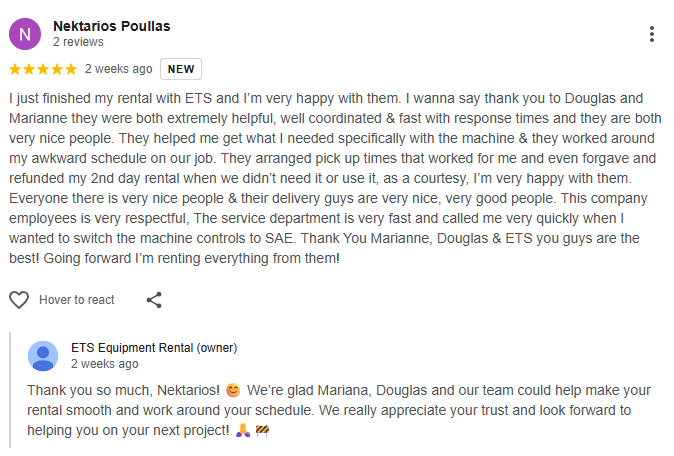Image resolution: width=674 pixels, height=456 pixels.
Task: Click the smiling face emoji in the reply
Action: [x=233, y=389]
